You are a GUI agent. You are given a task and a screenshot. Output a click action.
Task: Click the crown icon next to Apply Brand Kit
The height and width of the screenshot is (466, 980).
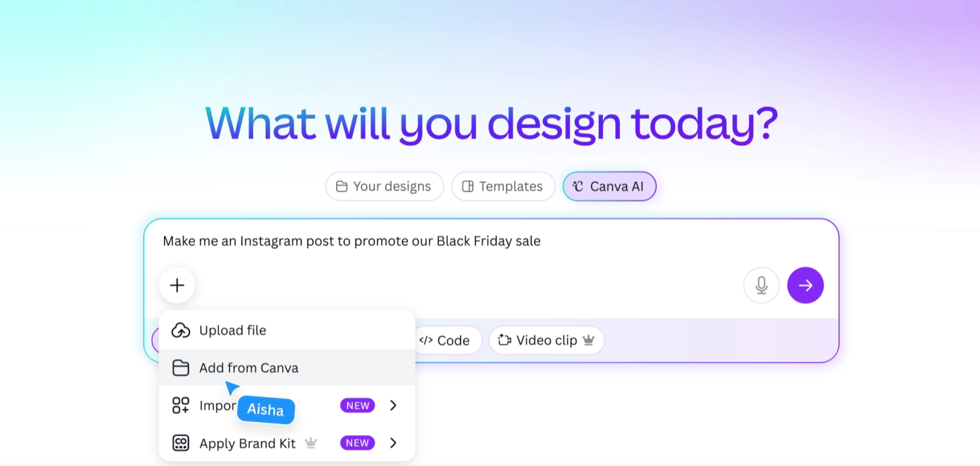click(311, 443)
